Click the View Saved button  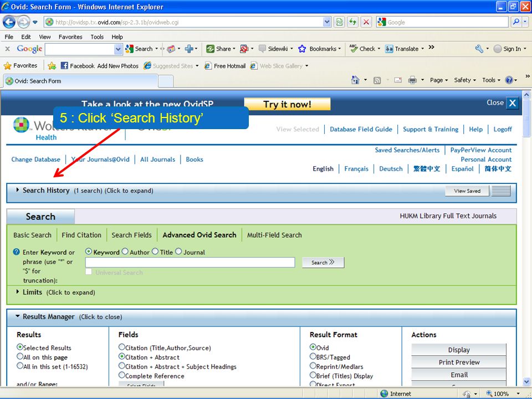click(x=467, y=191)
